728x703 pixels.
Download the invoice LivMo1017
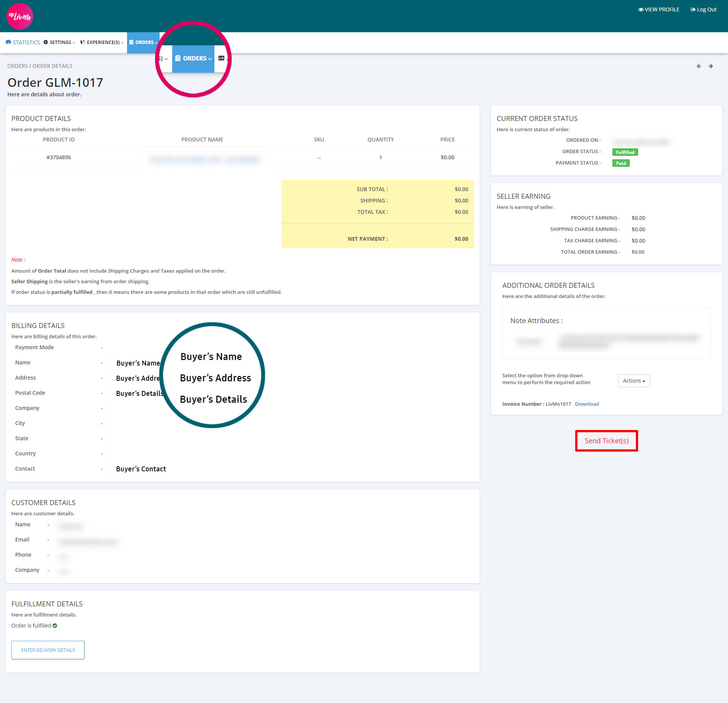587,404
